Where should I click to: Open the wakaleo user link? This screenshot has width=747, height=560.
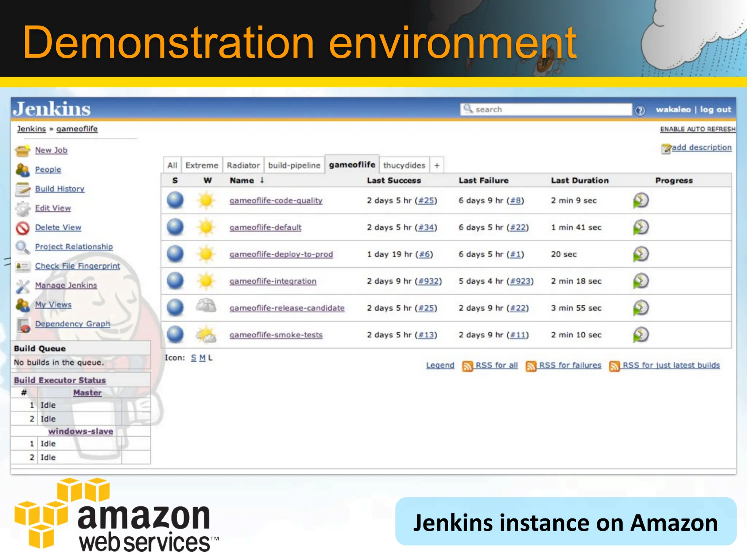tap(673, 110)
